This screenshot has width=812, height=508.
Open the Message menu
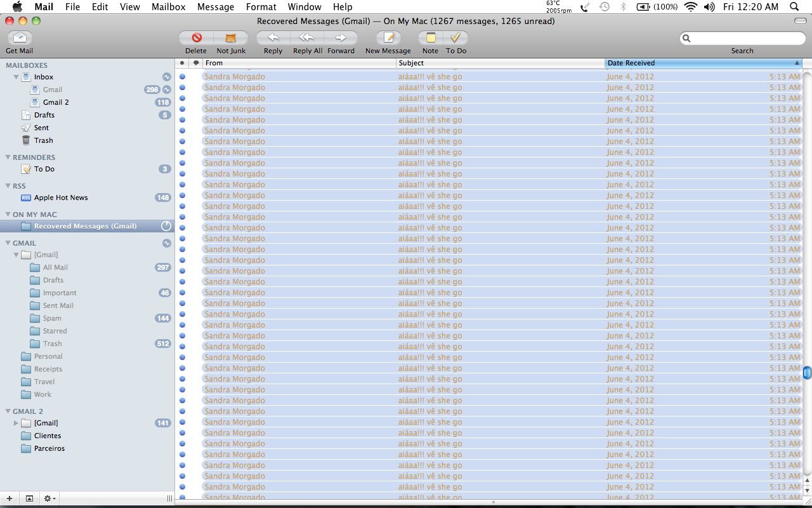(x=216, y=6)
